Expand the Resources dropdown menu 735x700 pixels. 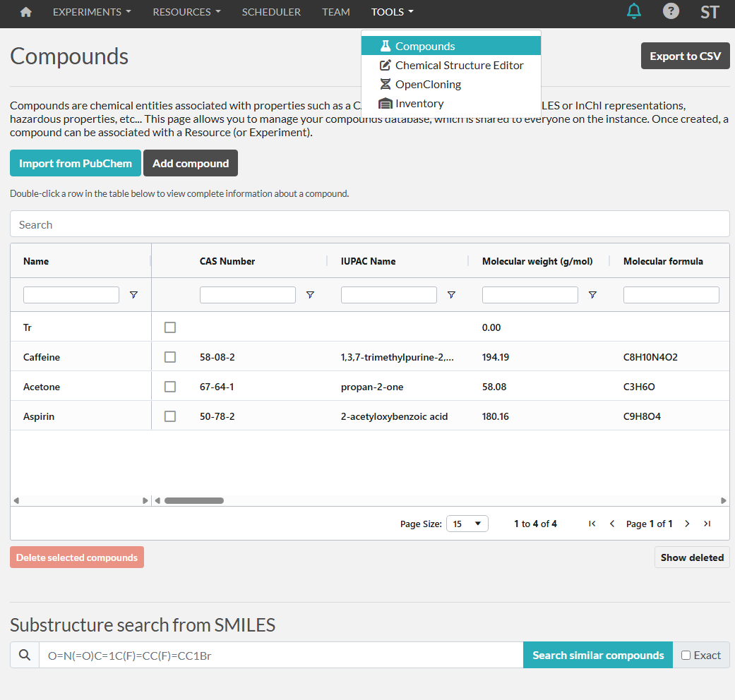[x=186, y=12]
